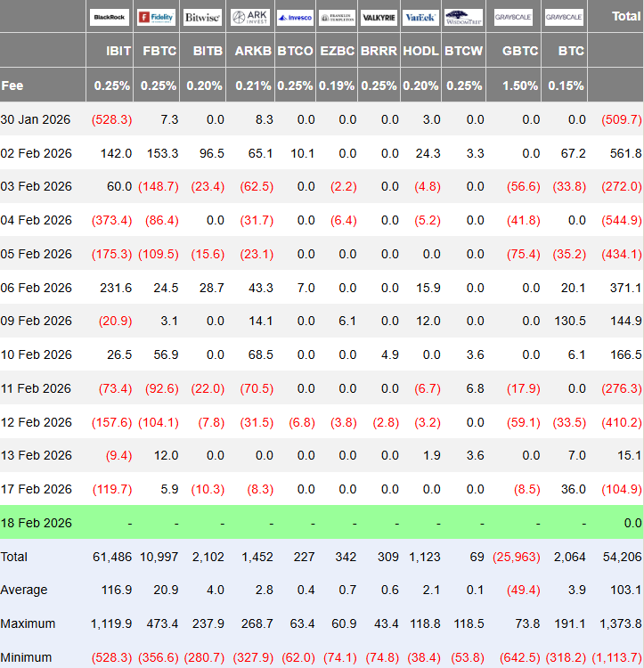Viewport: 644px width, 668px height.
Task: Click the 04 Feb 2026 date
Action: 37,220
